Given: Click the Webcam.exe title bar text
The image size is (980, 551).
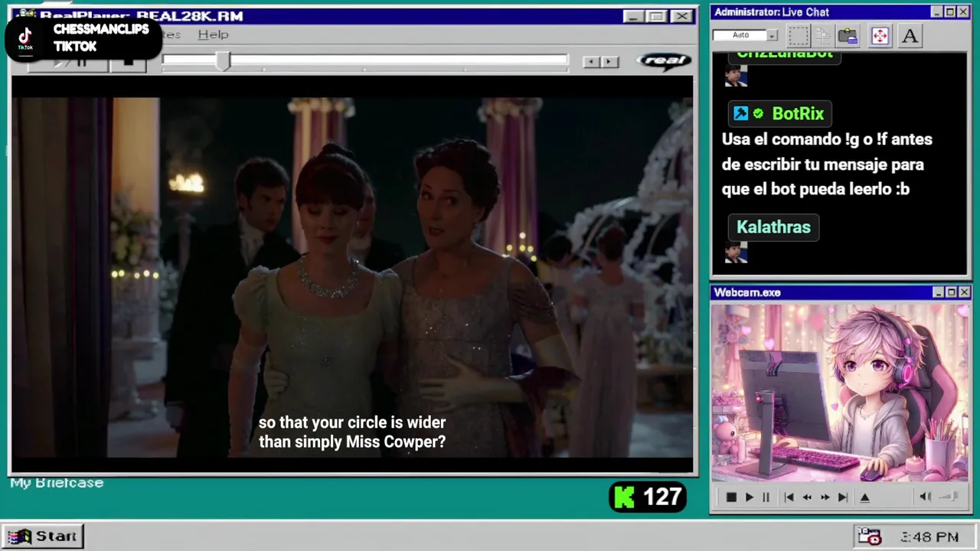Looking at the screenshot, I should point(747,292).
